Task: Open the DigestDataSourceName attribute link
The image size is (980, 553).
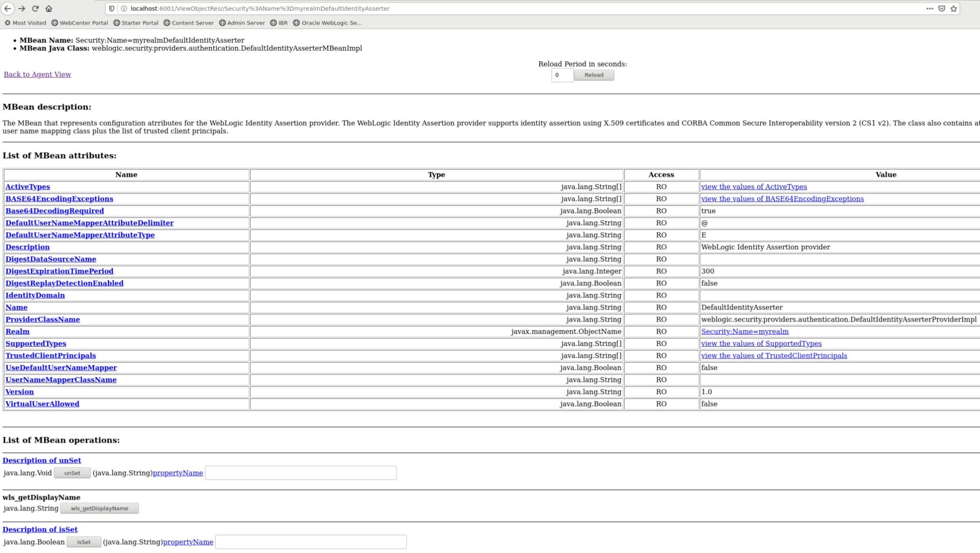Action: tap(51, 259)
